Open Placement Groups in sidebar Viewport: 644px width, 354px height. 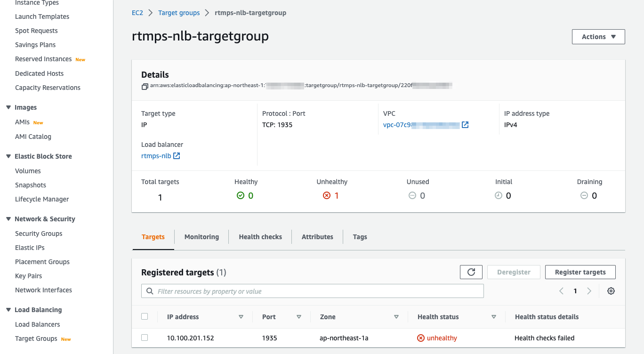pyautogui.click(x=42, y=262)
